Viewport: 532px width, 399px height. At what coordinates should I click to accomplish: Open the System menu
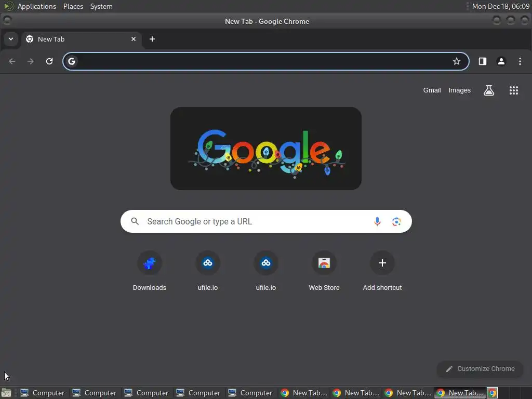[x=101, y=6]
